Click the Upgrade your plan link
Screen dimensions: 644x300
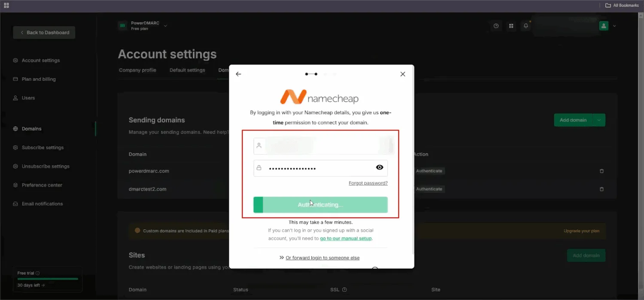tap(581, 231)
